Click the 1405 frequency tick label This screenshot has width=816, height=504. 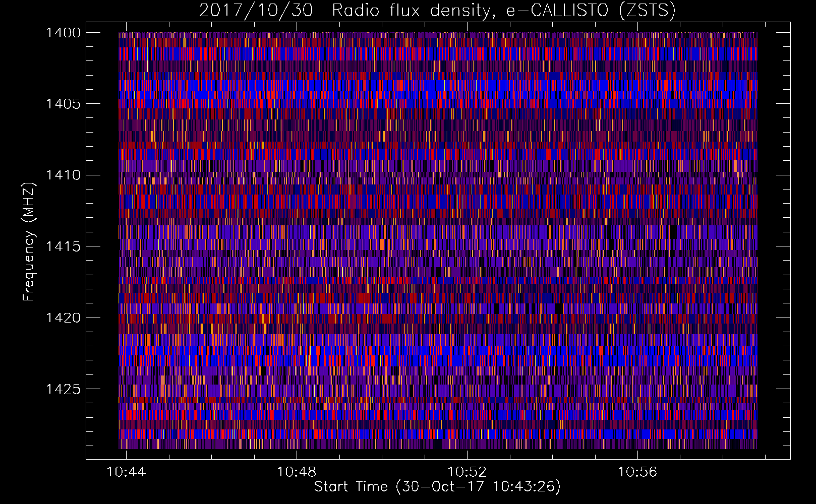63,104
